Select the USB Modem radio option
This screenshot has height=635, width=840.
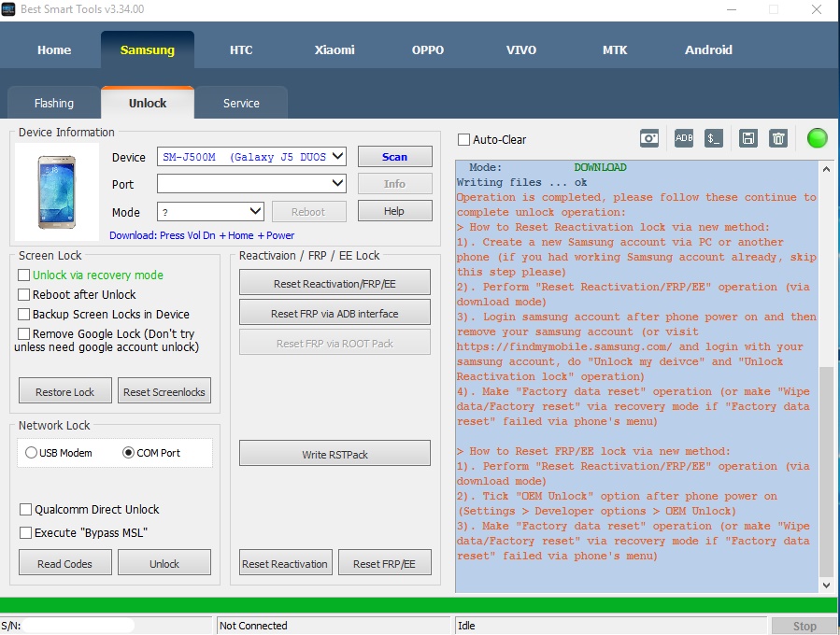[x=31, y=453]
